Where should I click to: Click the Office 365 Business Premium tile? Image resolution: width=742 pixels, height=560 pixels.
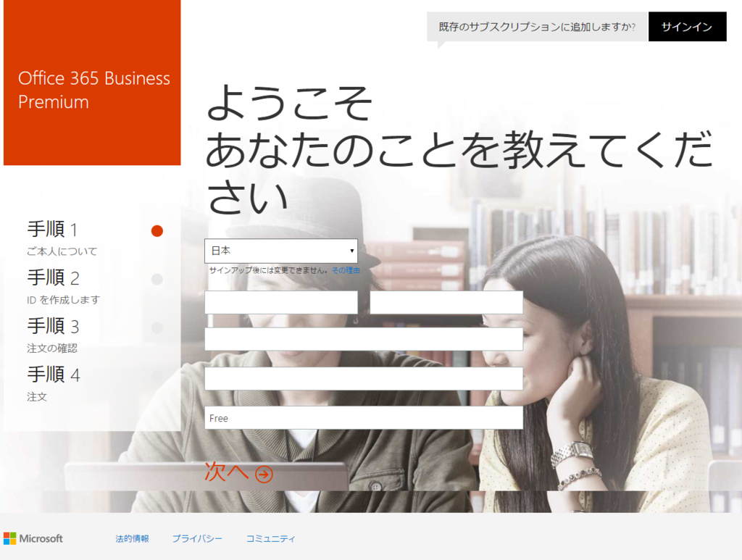pyautogui.click(x=92, y=83)
